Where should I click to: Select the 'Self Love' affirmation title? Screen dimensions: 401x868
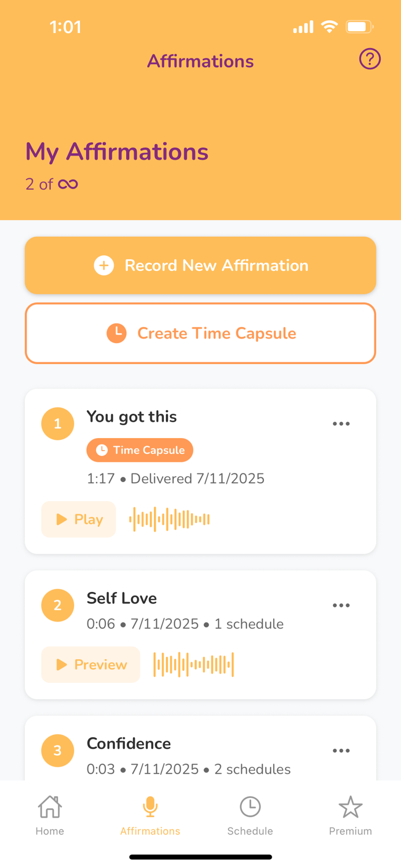(122, 598)
